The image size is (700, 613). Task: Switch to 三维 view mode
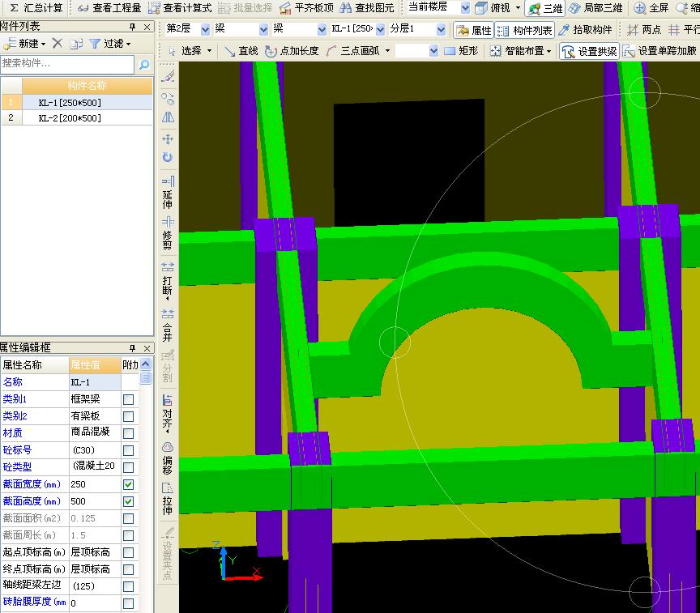pos(545,8)
